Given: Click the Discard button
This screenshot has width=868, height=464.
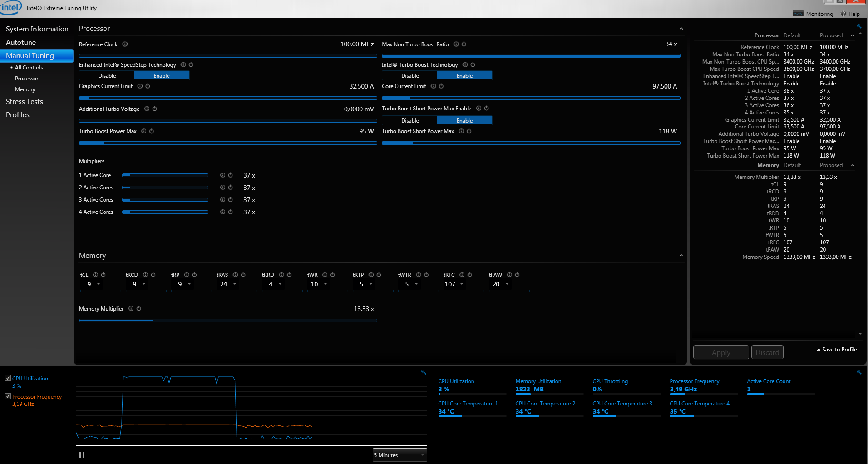Looking at the screenshot, I should 767,352.
